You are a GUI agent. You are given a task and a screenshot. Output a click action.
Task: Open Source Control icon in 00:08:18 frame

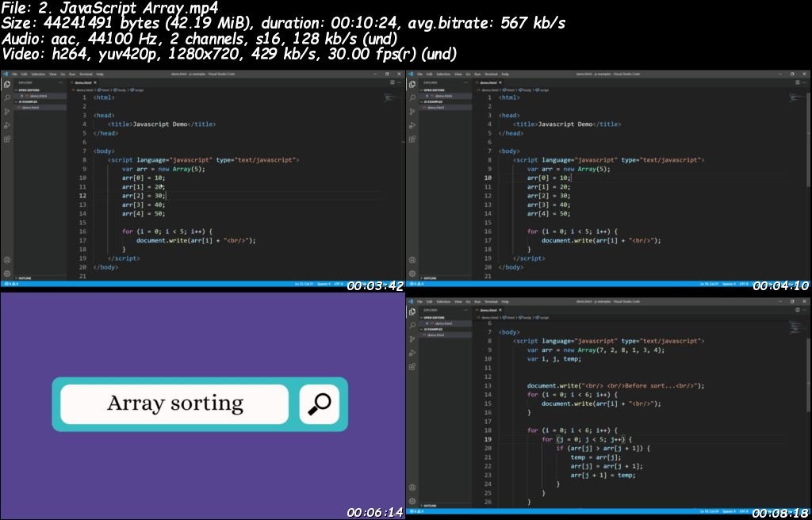pos(412,339)
